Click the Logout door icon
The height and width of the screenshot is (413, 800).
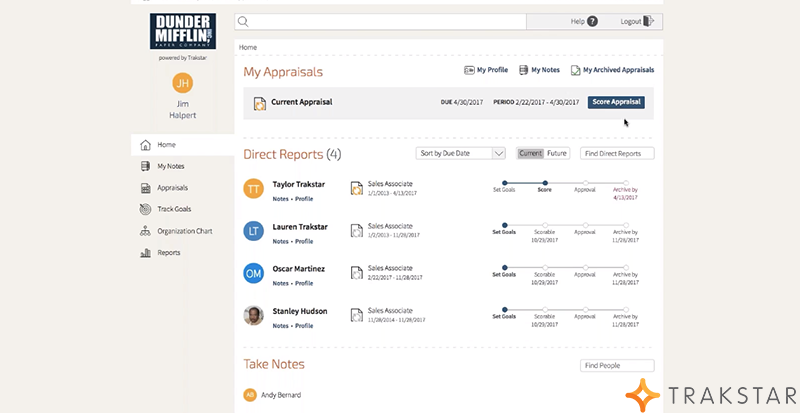pyautogui.click(x=649, y=21)
